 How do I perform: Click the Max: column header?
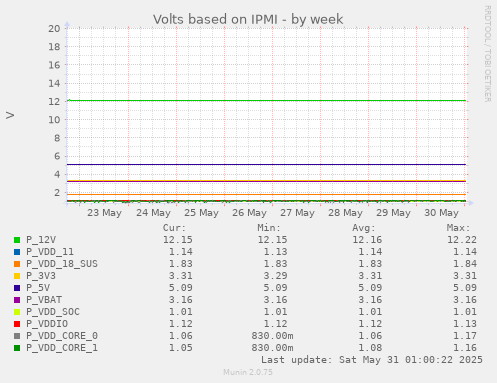tap(458, 228)
